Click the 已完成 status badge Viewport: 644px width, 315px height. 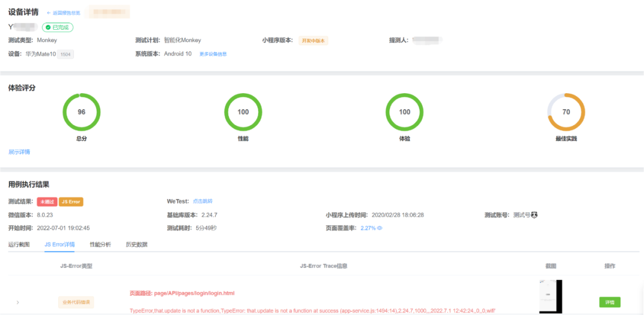[x=57, y=27]
